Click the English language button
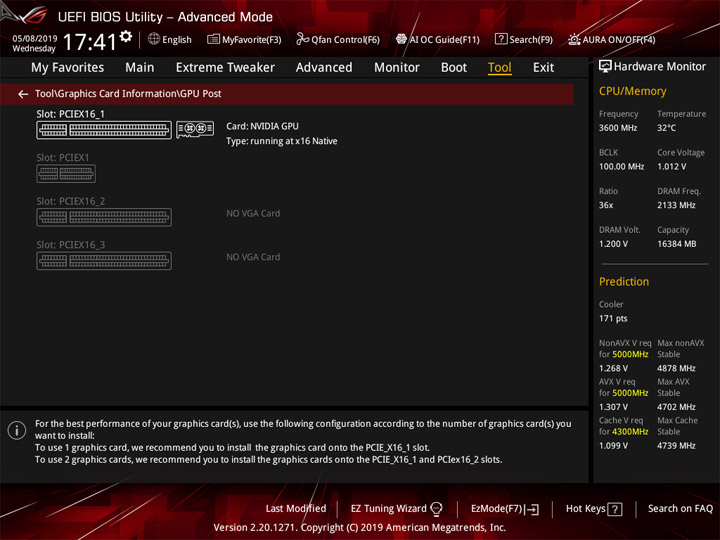720x540 pixels. [x=176, y=39]
